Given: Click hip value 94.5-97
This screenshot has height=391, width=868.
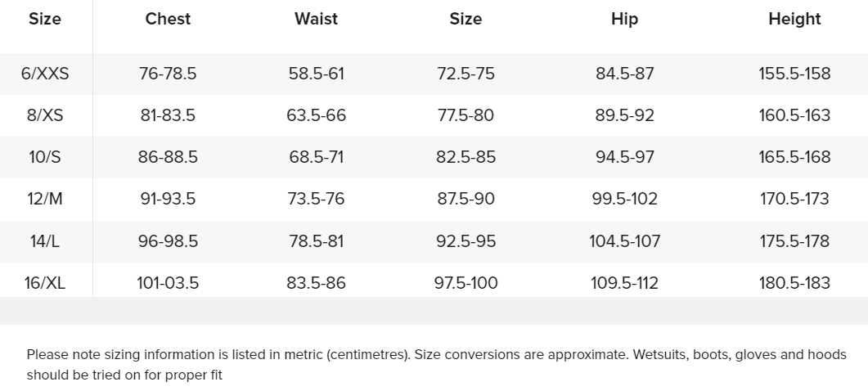Looking at the screenshot, I should pos(624,157).
